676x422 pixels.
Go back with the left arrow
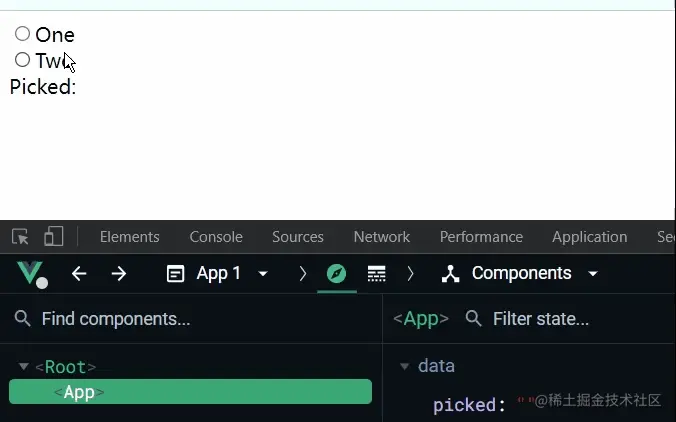pos(79,274)
